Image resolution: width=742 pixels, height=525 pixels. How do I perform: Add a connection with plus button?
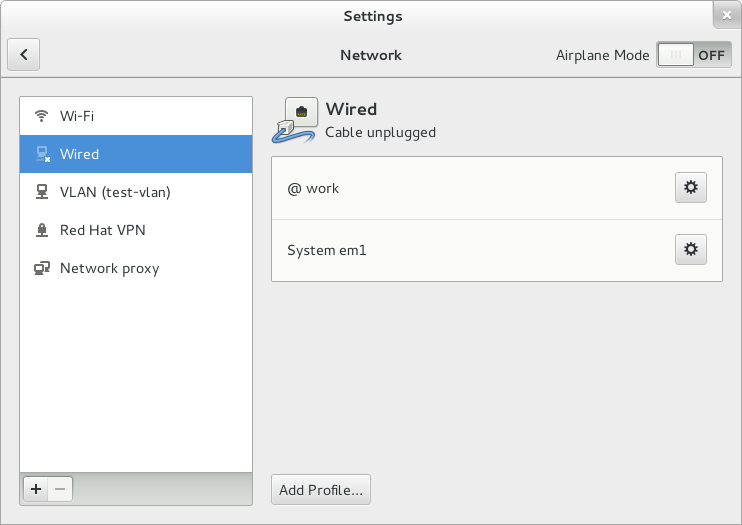click(36, 489)
